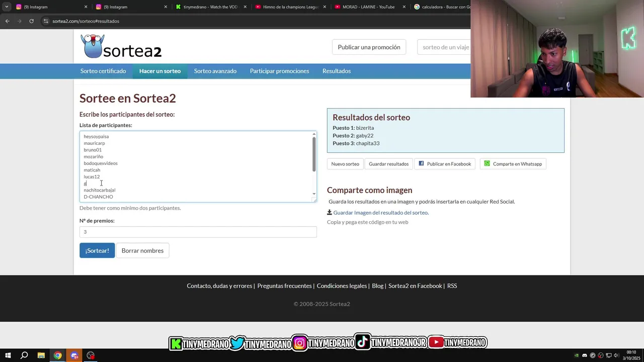The image size is (644, 362).
Task: Reload the page with the refresh icon
Action: 31,21
